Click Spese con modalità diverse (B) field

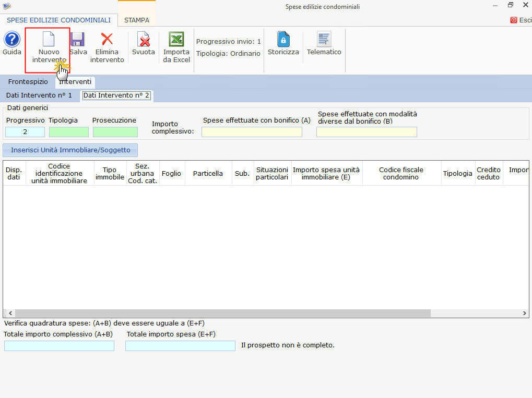pyautogui.click(x=367, y=132)
